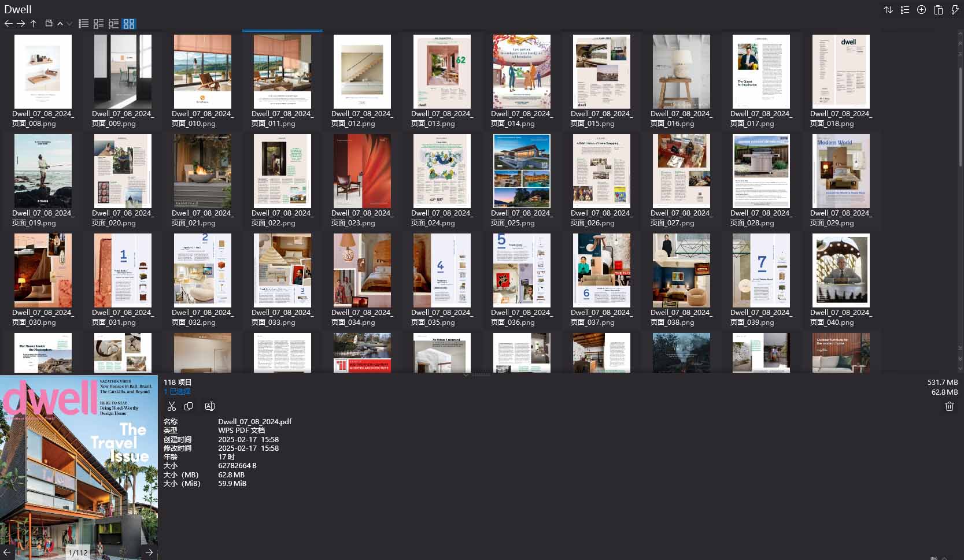Navigate up to the parent folder
964x560 pixels.
[x=33, y=24]
